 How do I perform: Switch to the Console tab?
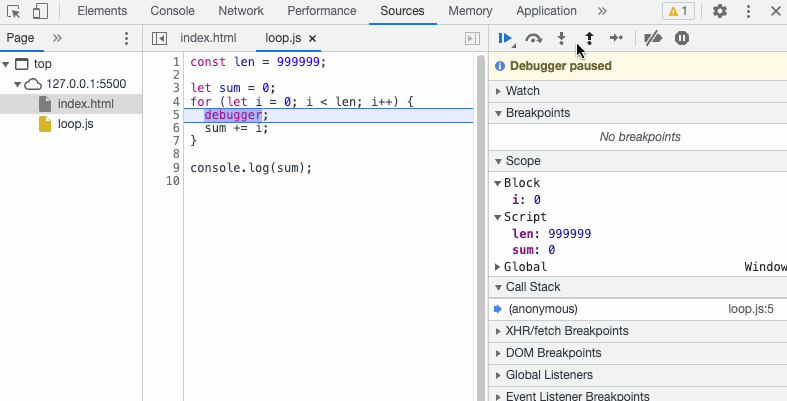172,11
